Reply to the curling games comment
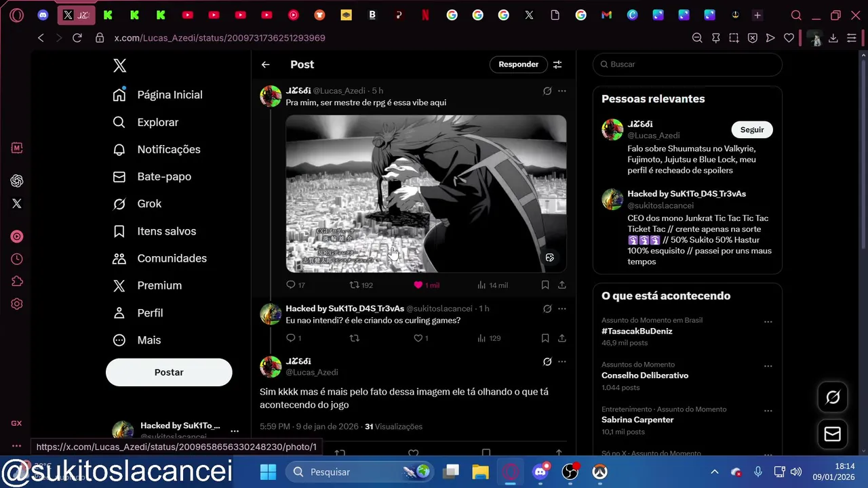The width and height of the screenshot is (868, 488). click(294, 338)
